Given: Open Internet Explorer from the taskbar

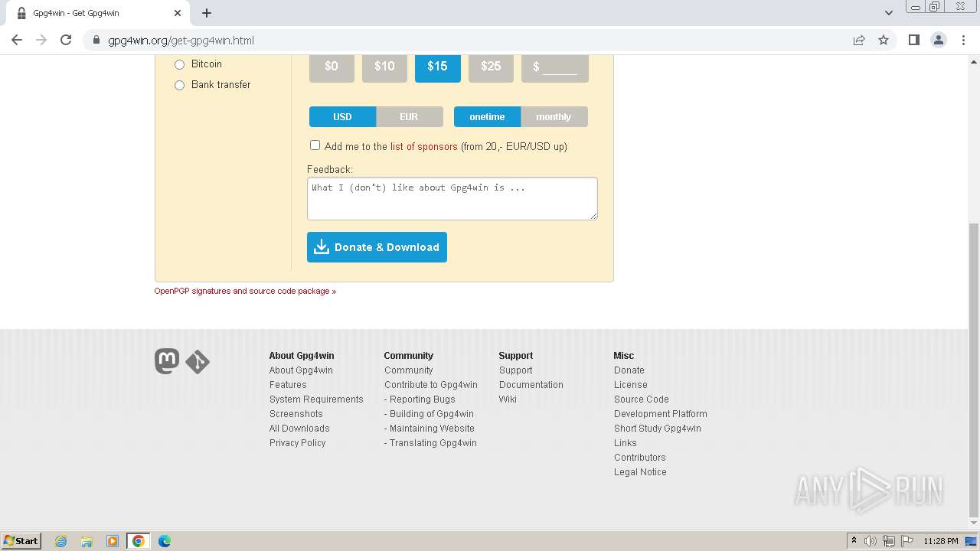Looking at the screenshot, I should 61,541.
